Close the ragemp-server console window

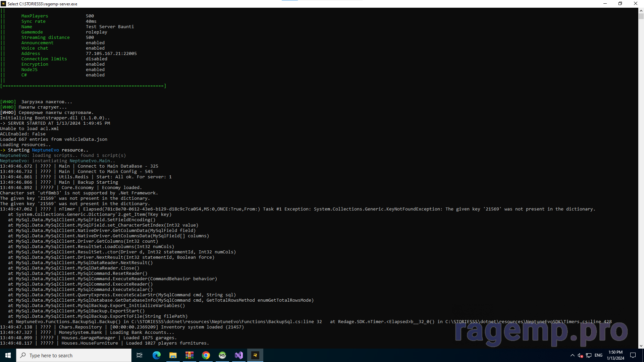pos(636,4)
